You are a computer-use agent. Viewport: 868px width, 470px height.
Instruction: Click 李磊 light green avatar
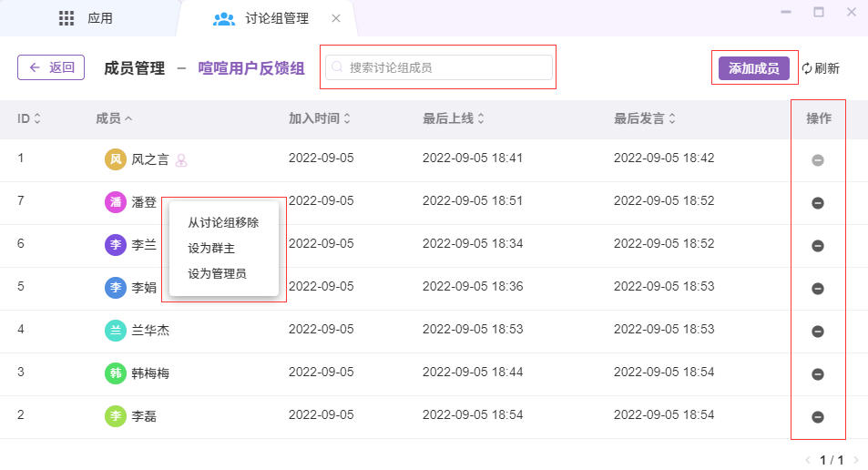(x=115, y=415)
